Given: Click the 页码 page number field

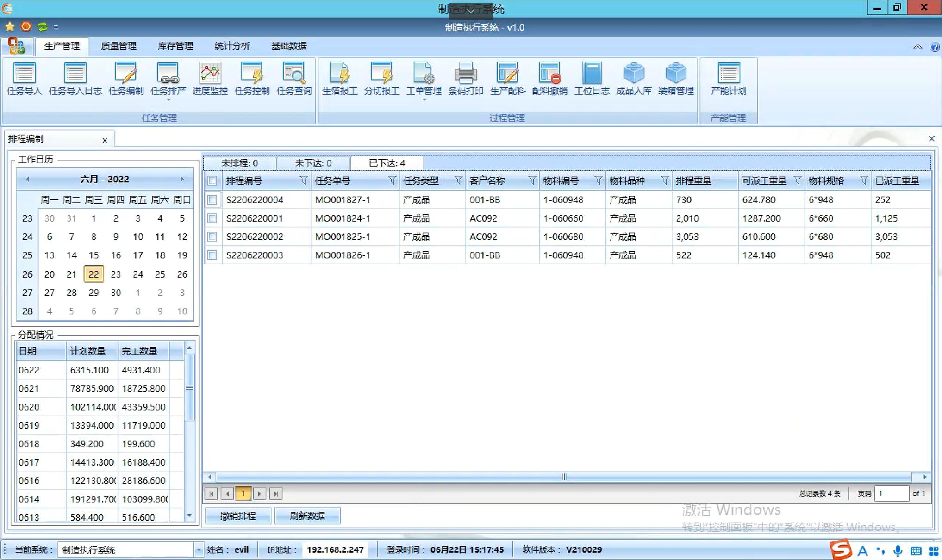Looking at the screenshot, I should click(x=891, y=493).
